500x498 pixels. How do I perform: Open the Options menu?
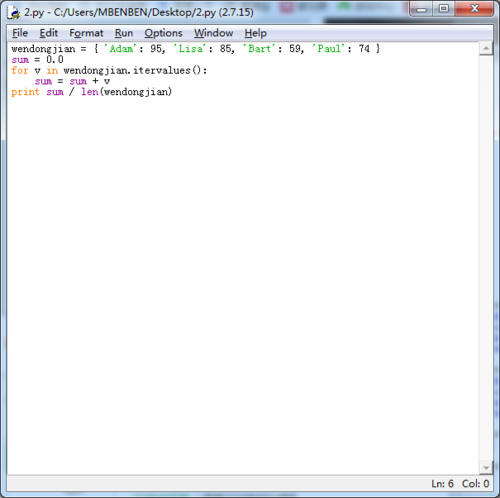pyautogui.click(x=163, y=33)
